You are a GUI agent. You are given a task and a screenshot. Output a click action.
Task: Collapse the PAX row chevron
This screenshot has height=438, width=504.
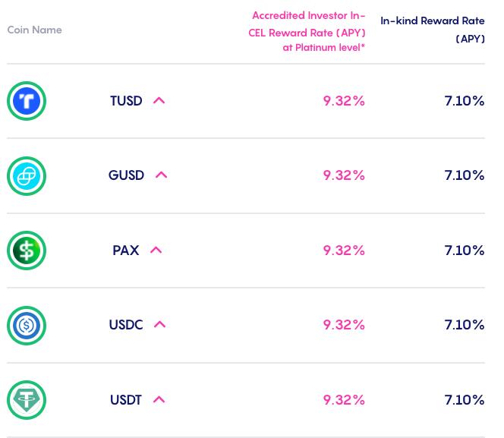[x=156, y=251]
